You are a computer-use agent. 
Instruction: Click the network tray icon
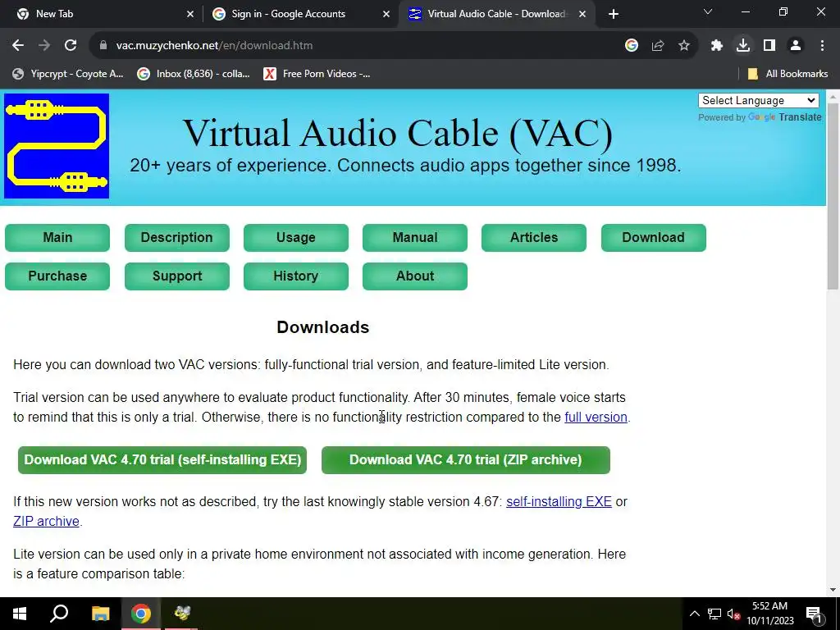[714, 614]
